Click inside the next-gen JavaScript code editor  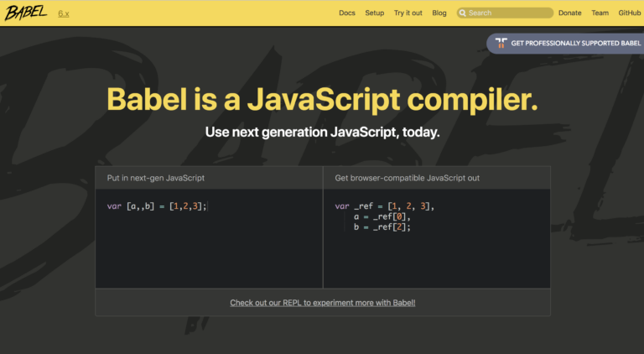(x=209, y=238)
